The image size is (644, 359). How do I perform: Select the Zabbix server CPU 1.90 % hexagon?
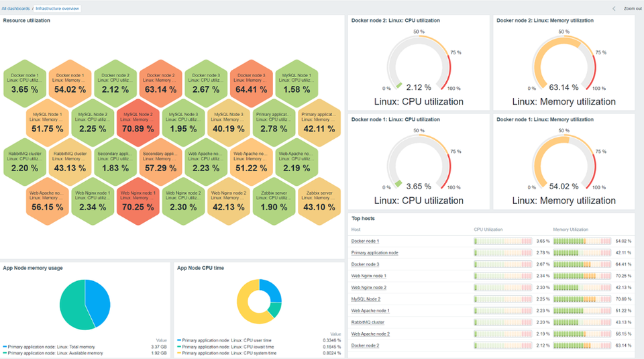coord(274,201)
